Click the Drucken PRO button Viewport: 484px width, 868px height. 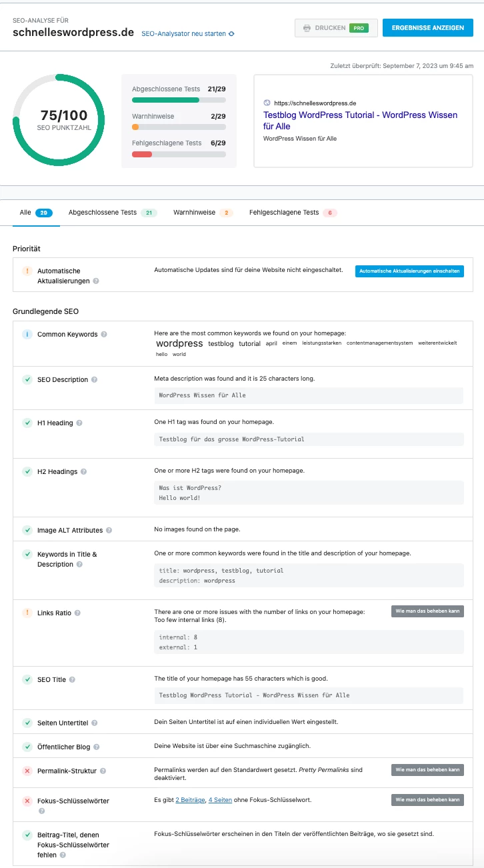click(336, 28)
